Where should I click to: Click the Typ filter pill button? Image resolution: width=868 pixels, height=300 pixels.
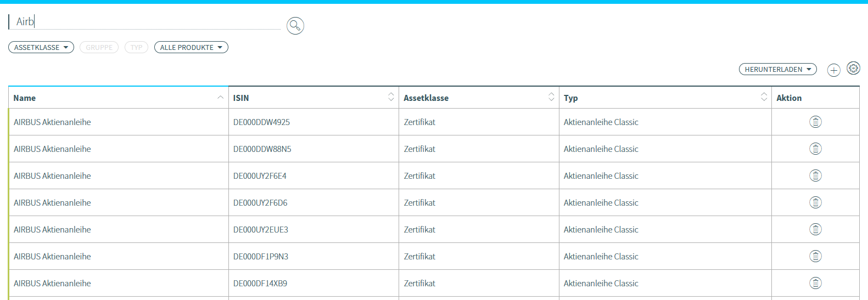click(x=136, y=48)
